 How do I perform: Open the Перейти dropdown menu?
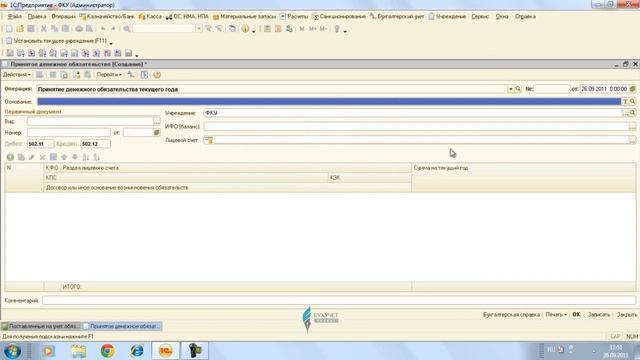point(109,75)
